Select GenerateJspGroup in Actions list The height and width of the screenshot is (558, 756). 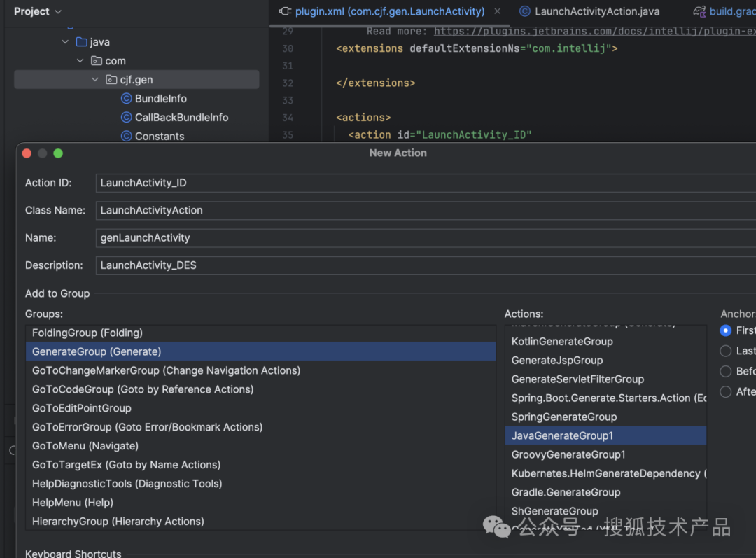(605, 361)
